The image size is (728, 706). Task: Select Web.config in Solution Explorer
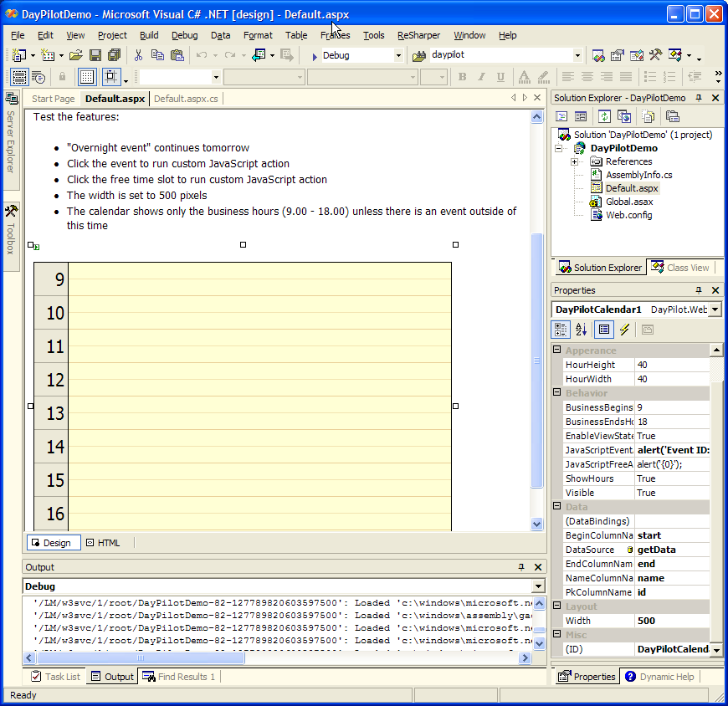[x=628, y=215]
